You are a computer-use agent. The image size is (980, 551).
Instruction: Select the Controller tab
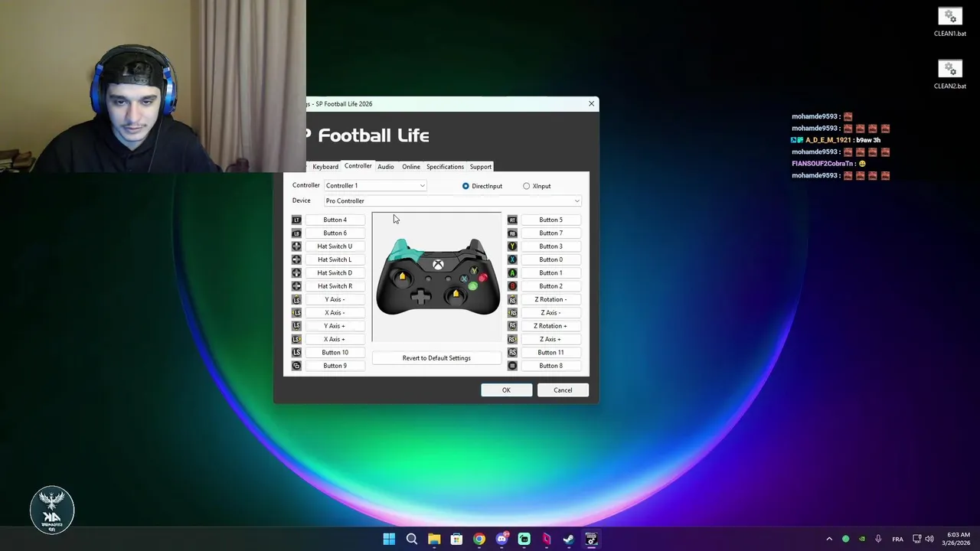358,166
